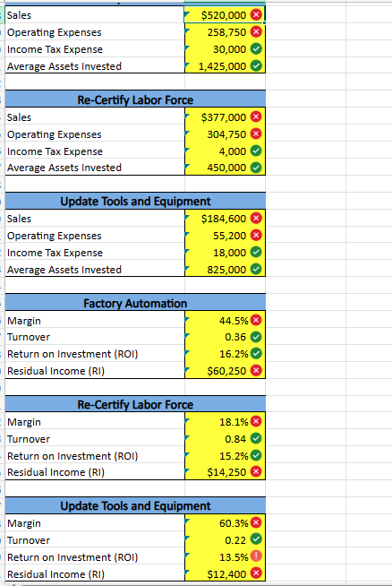
Task: Click red X next to 304,750 expenses
Action: pyautogui.click(x=256, y=134)
